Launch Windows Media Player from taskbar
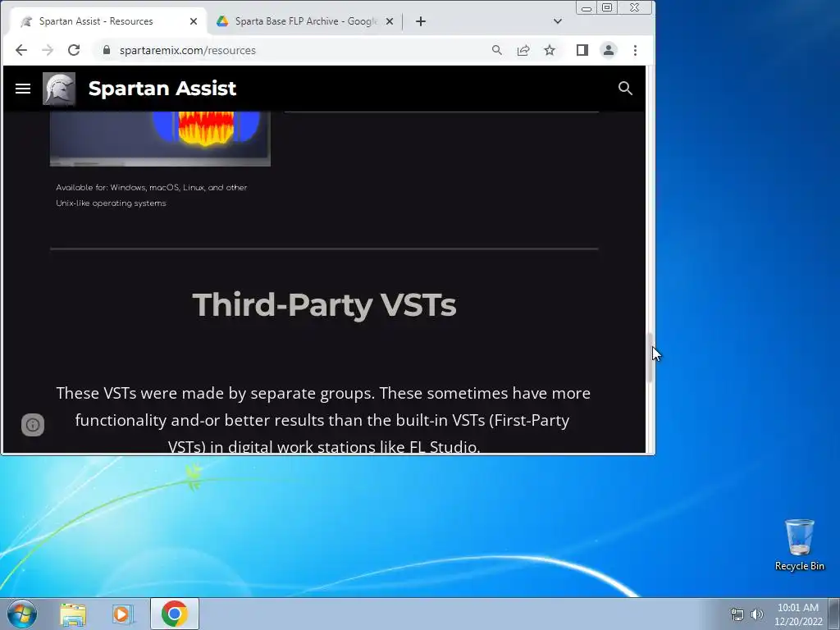This screenshot has width=840, height=630. (123, 614)
